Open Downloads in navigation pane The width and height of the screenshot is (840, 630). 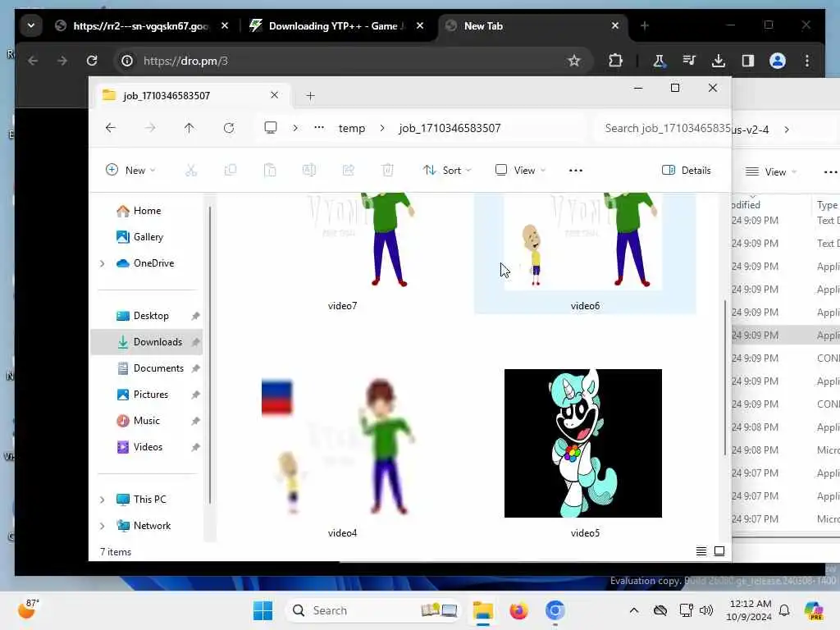(157, 342)
